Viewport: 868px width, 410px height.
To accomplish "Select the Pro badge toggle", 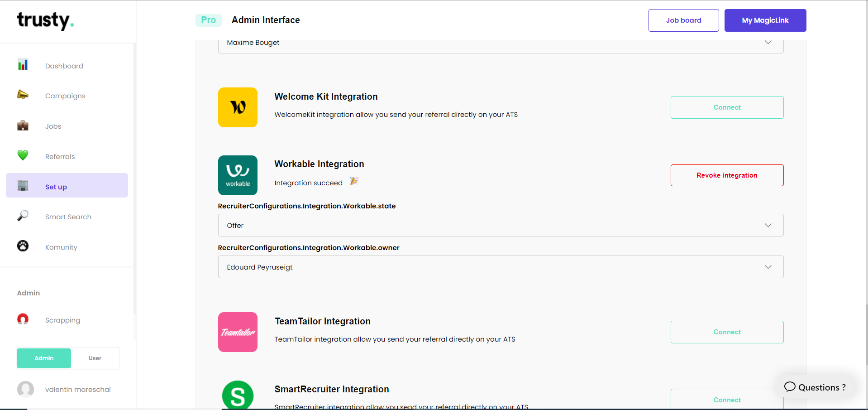I will point(208,20).
